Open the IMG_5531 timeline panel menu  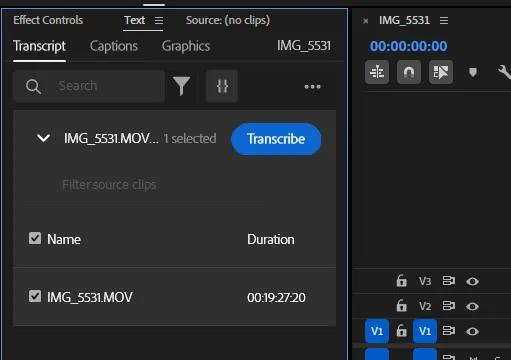point(444,21)
